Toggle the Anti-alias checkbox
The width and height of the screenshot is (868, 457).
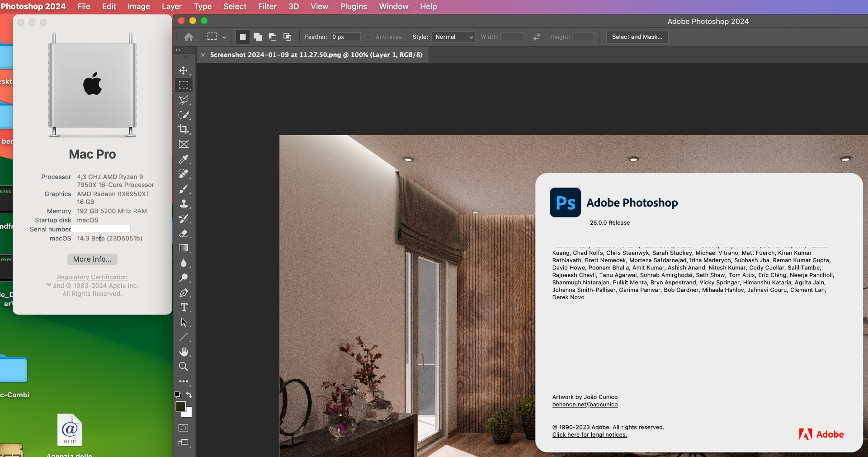(368, 37)
